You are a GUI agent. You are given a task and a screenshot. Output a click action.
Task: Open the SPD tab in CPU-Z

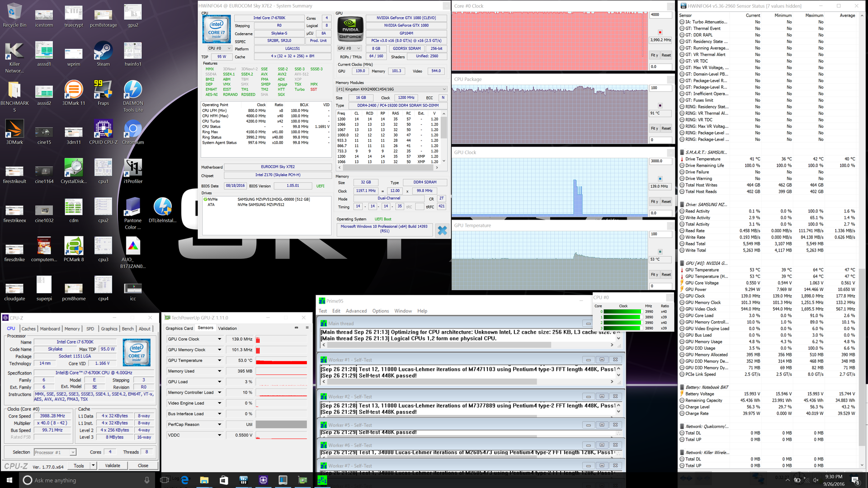tap(90, 328)
